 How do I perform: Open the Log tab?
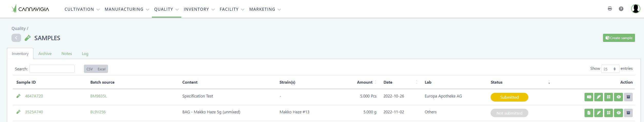pos(85,53)
